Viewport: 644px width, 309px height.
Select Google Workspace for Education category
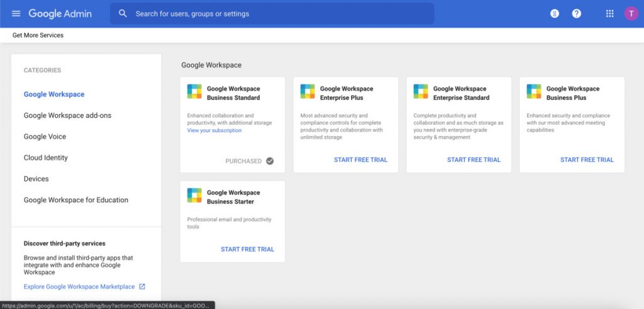76,200
